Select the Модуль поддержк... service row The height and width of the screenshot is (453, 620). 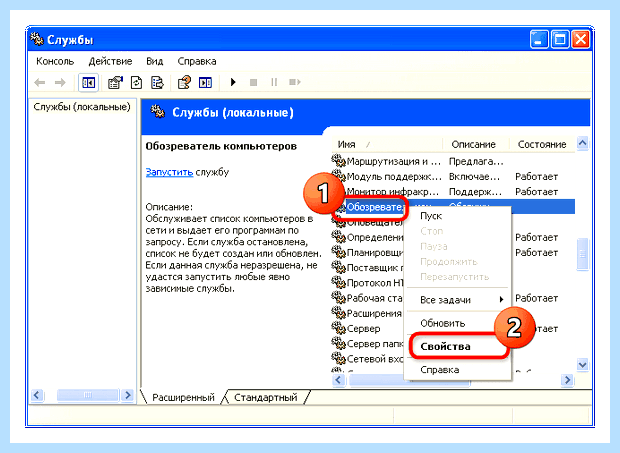[393, 176]
